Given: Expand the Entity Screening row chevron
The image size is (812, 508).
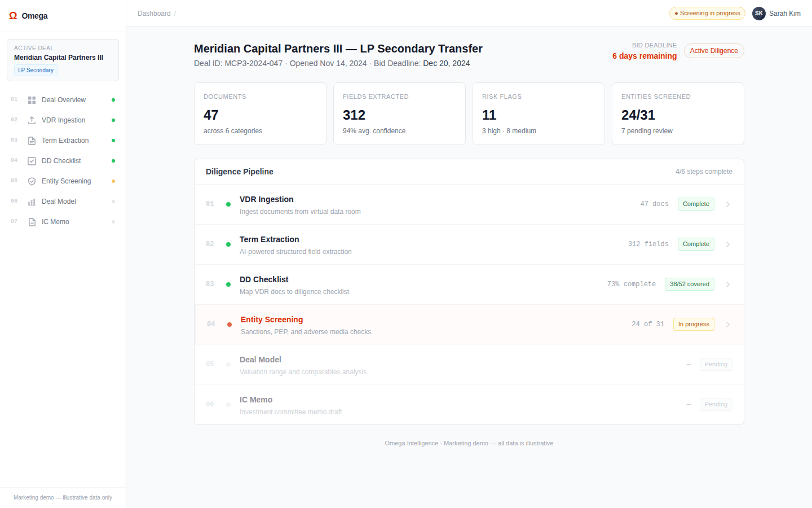Looking at the screenshot, I should 727,324.
